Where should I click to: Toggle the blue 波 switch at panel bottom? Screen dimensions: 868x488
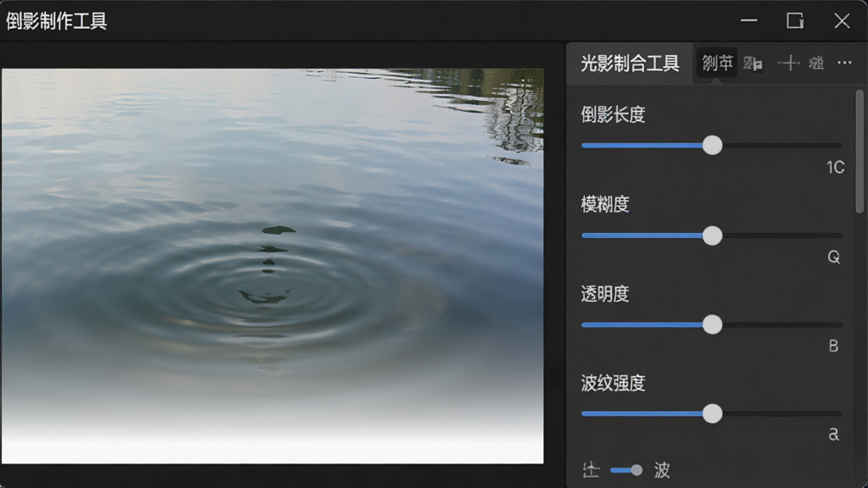[626, 470]
